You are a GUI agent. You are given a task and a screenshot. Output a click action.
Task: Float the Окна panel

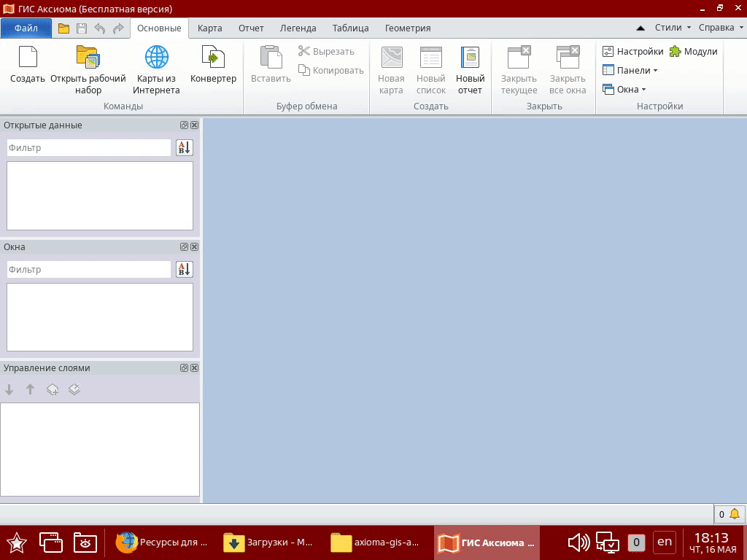click(184, 246)
